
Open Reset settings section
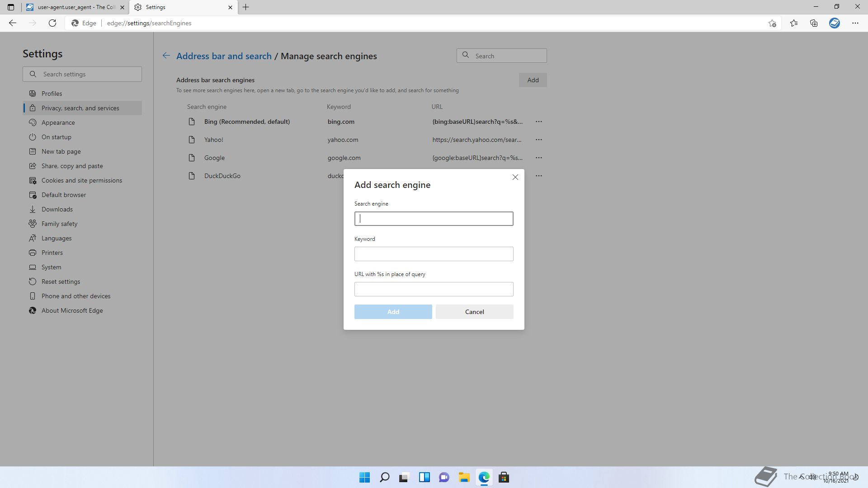[x=82, y=282]
